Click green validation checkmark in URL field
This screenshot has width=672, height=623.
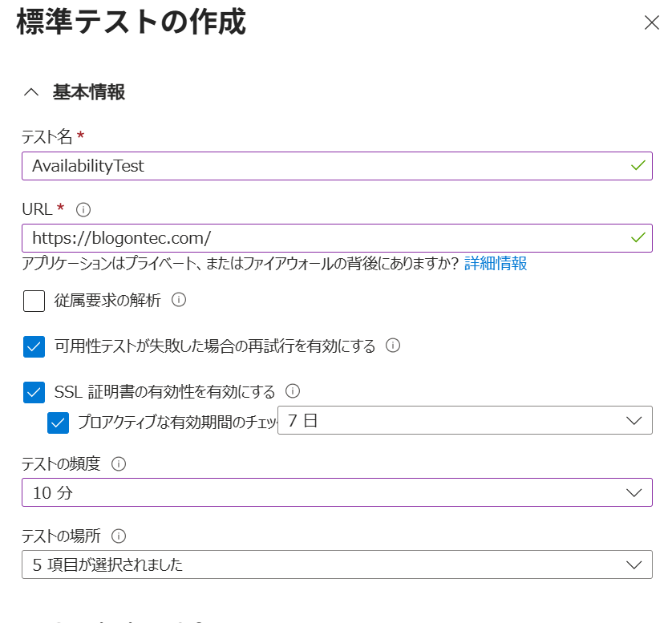pos(638,237)
